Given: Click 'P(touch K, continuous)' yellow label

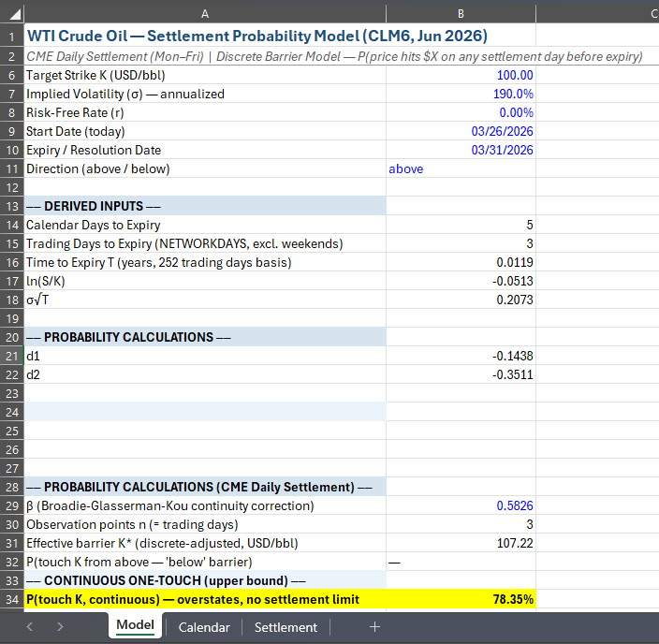Looking at the screenshot, I should [205, 599].
